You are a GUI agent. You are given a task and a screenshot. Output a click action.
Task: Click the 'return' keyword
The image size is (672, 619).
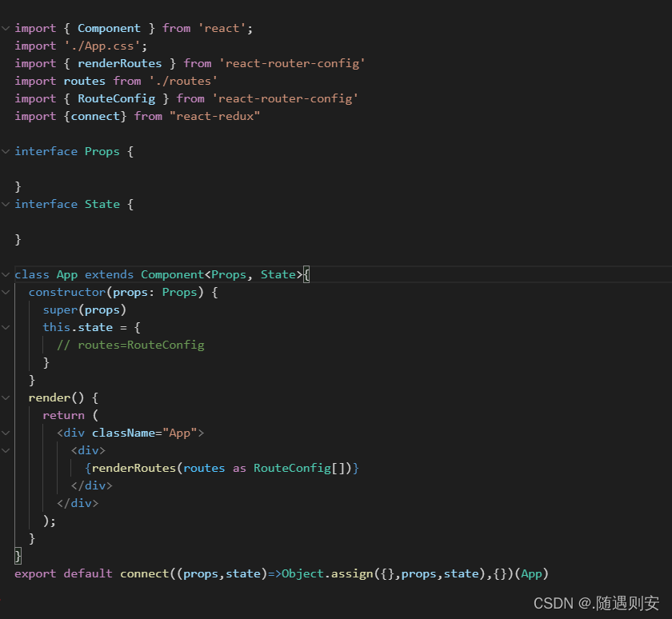pyautogui.click(x=63, y=415)
